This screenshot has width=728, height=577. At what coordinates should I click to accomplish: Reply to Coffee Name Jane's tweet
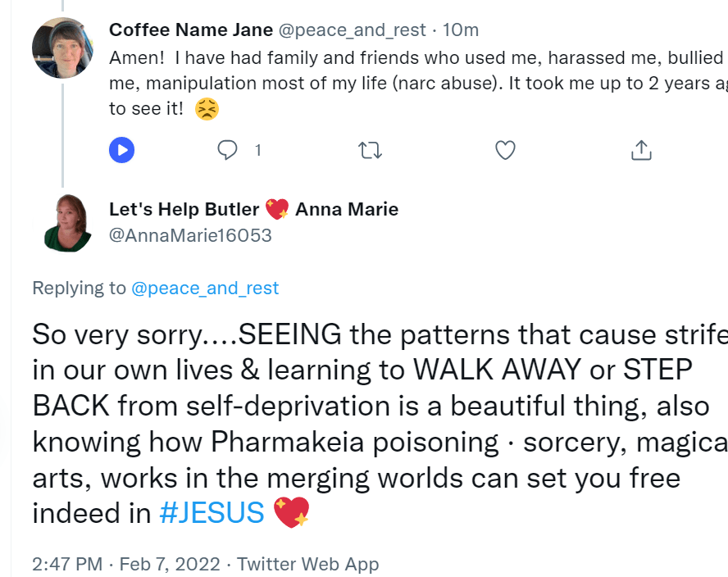(x=227, y=150)
